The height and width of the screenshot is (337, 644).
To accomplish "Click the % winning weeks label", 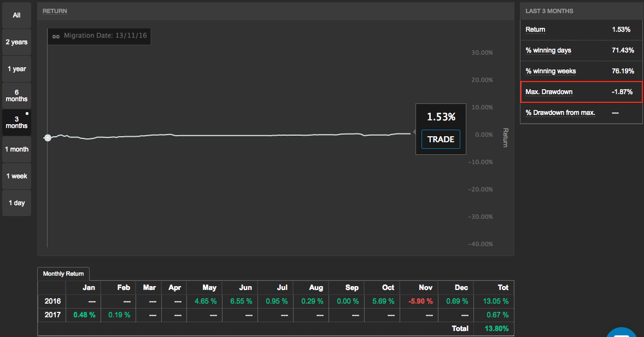I will [x=551, y=71].
